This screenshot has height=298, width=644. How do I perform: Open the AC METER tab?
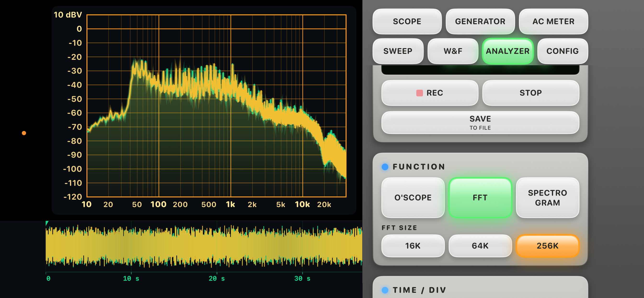pos(553,22)
